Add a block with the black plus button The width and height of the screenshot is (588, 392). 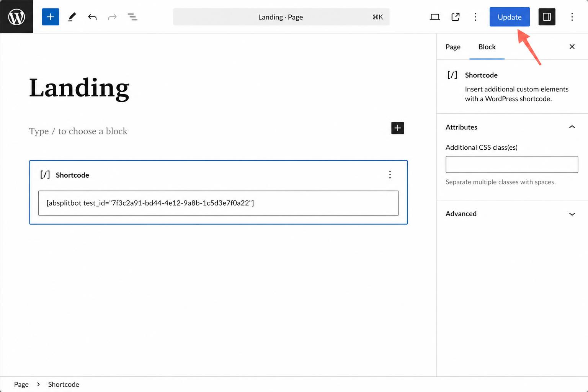[397, 128]
